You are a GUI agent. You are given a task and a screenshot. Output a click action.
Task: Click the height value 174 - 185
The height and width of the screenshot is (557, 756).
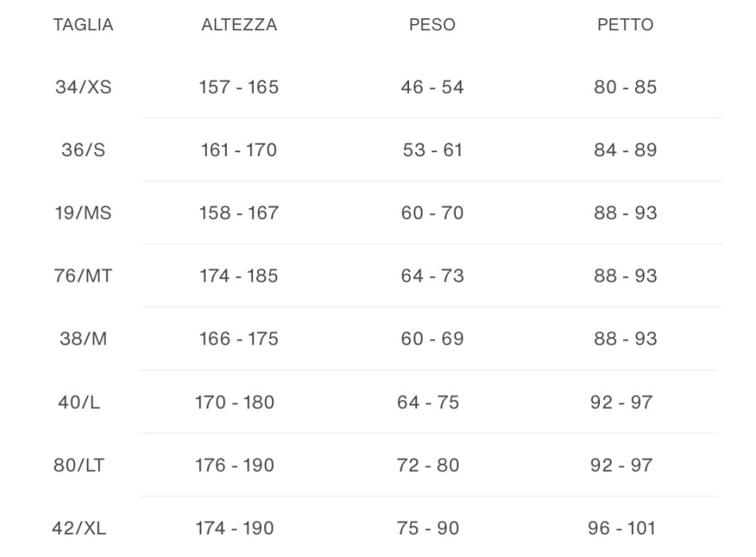click(x=239, y=276)
